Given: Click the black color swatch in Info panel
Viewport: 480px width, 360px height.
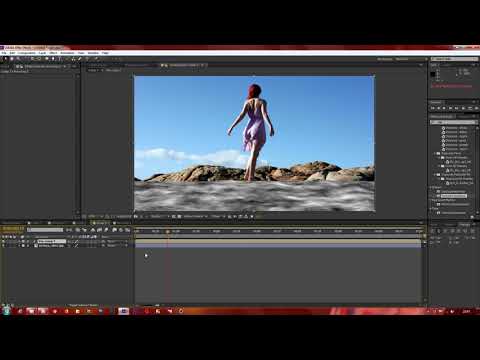Looking at the screenshot, I should tap(433, 74).
